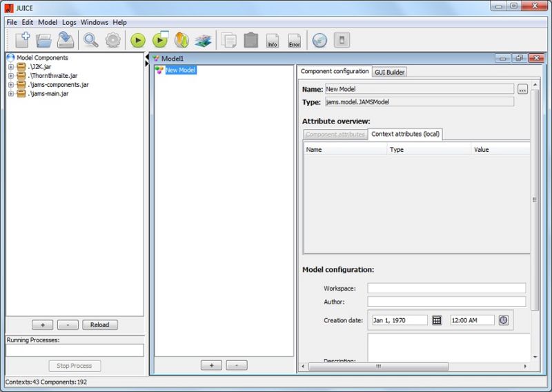This screenshot has width=552, height=392.
Task: Switch to the GUI Builder tab
Action: [389, 72]
